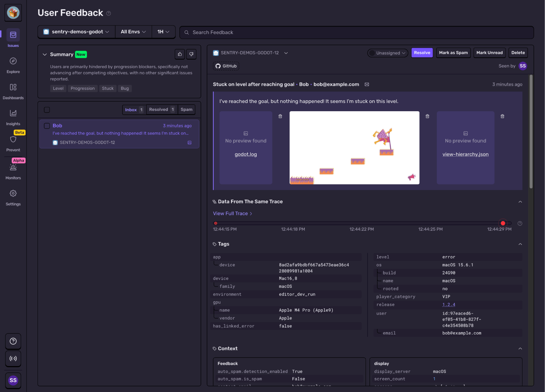Open the Insights panel
Image resolution: width=545 pixels, height=392 pixels.
(x=13, y=113)
